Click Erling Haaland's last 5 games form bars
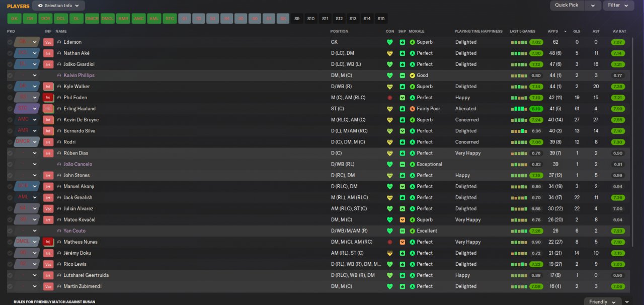This screenshot has height=305, width=644. coord(519,109)
